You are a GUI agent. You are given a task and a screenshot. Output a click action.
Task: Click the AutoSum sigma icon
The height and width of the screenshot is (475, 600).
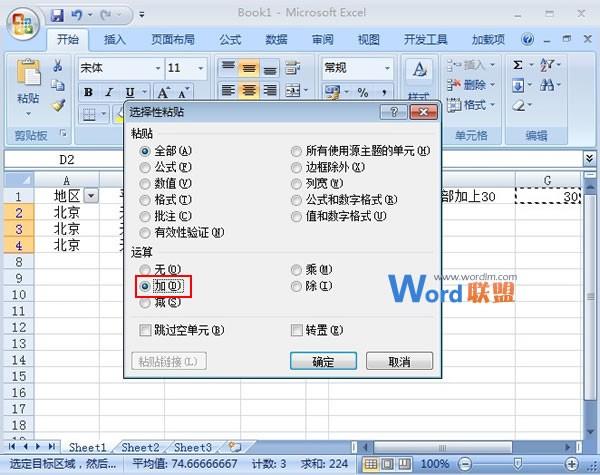518,65
